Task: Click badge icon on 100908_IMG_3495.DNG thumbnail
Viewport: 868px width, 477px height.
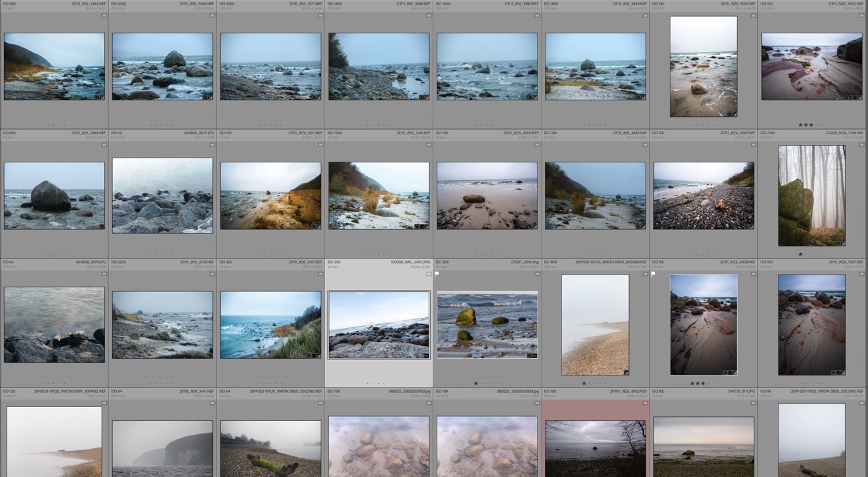Action: point(426,356)
